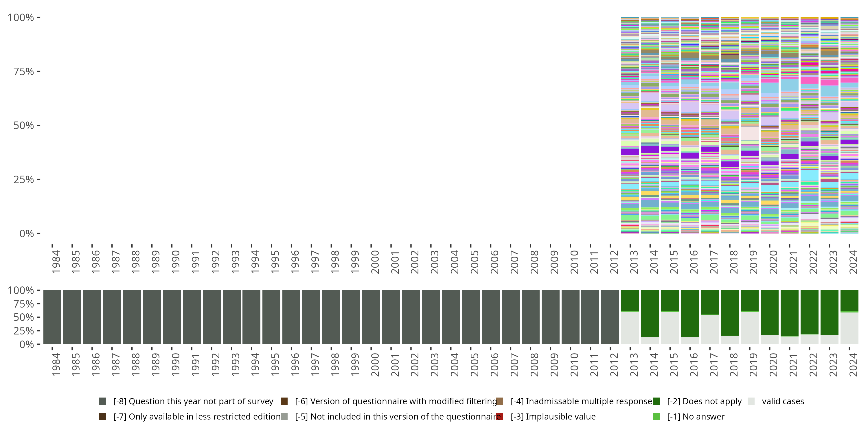Click the 1984 gray bar in lower chart
The width and height of the screenshot is (868, 434).
52,317
